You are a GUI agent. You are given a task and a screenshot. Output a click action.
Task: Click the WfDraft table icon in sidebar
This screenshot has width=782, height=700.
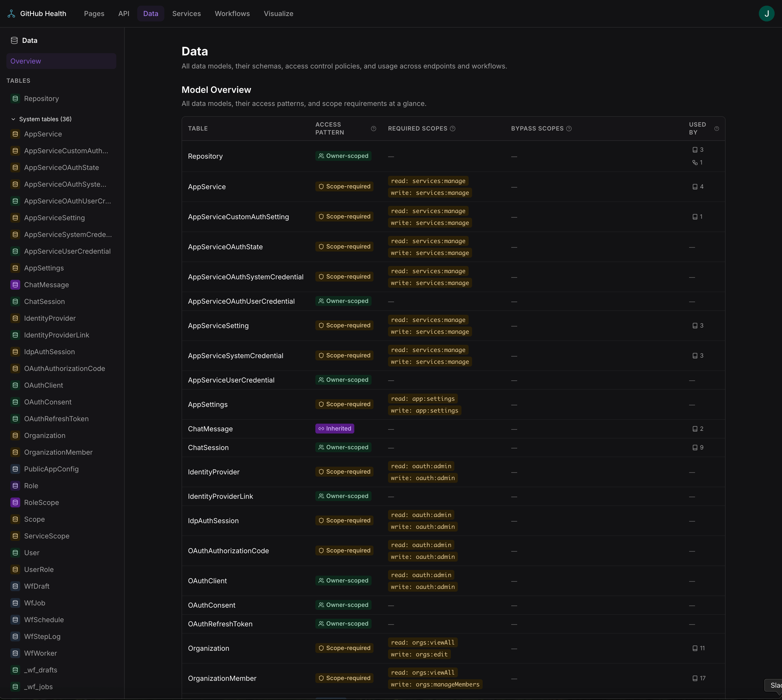(x=15, y=586)
